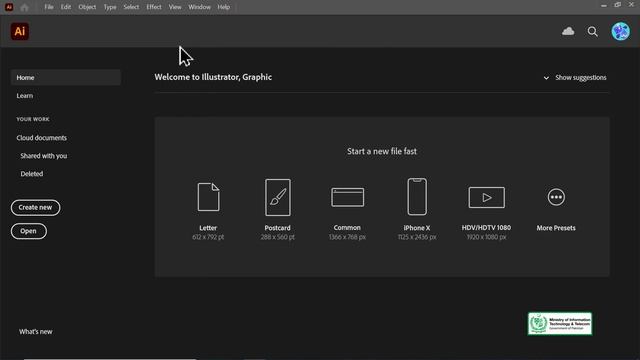Click small Ai icon in title bar
This screenshot has height=360, width=640.
9,7
